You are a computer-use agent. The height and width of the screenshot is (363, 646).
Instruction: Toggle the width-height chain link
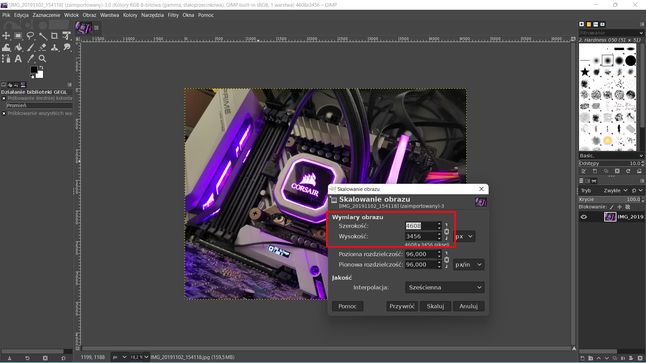[x=447, y=232]
